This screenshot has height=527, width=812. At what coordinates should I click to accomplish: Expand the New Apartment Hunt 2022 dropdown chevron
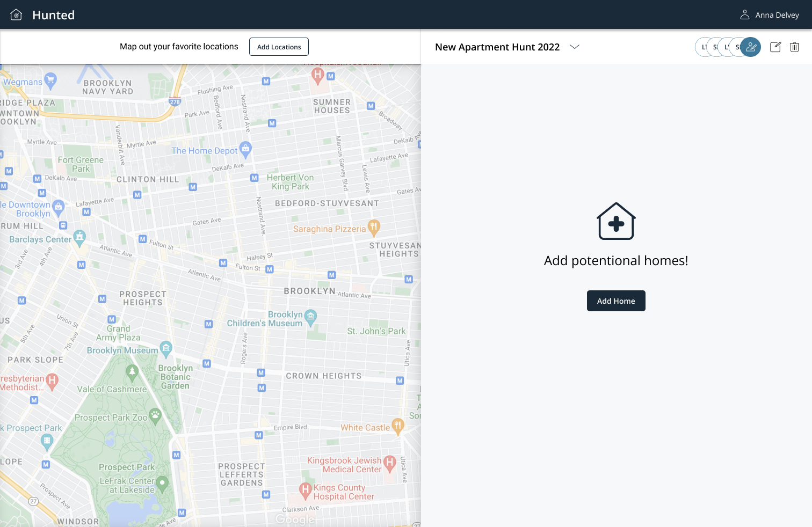click(575, 47)
